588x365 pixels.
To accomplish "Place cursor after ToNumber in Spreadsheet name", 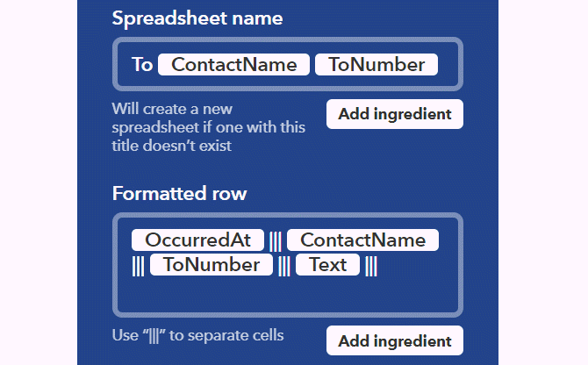I will [444, 64].
